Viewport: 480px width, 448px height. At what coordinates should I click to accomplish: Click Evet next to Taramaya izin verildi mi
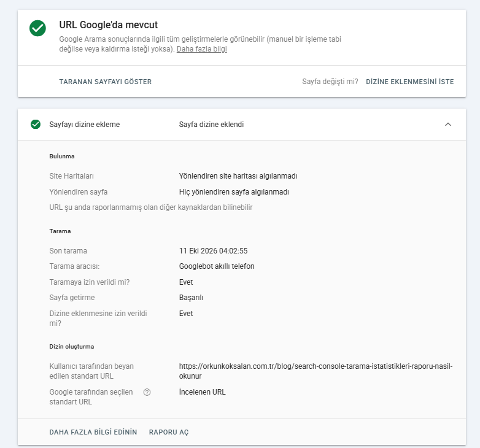pyautogui.click(x=186, y=282)
